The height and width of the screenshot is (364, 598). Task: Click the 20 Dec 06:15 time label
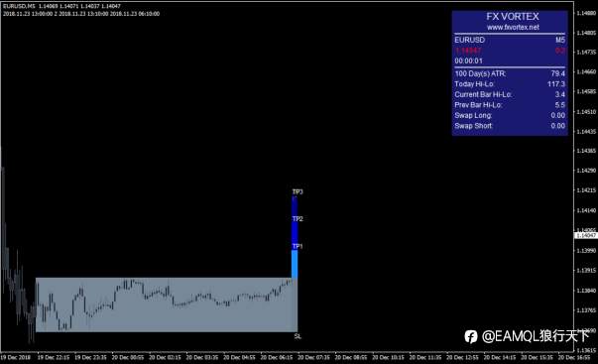[277, 357]
